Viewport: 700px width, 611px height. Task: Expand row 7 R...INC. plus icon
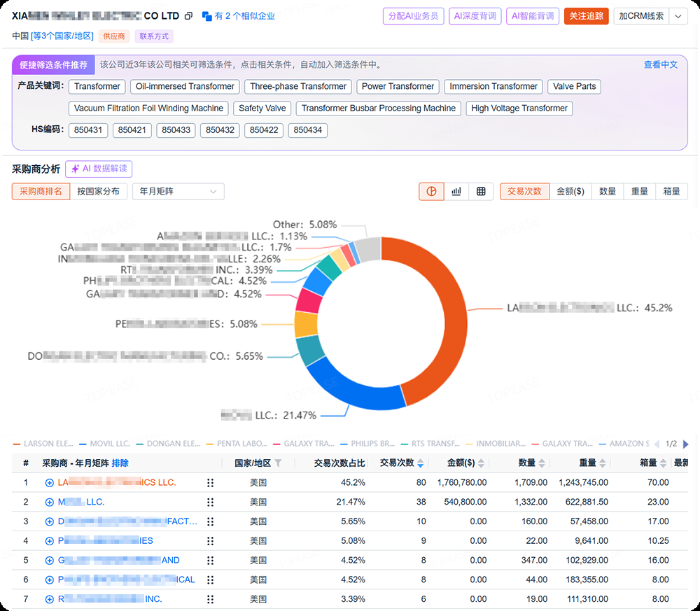50,599
